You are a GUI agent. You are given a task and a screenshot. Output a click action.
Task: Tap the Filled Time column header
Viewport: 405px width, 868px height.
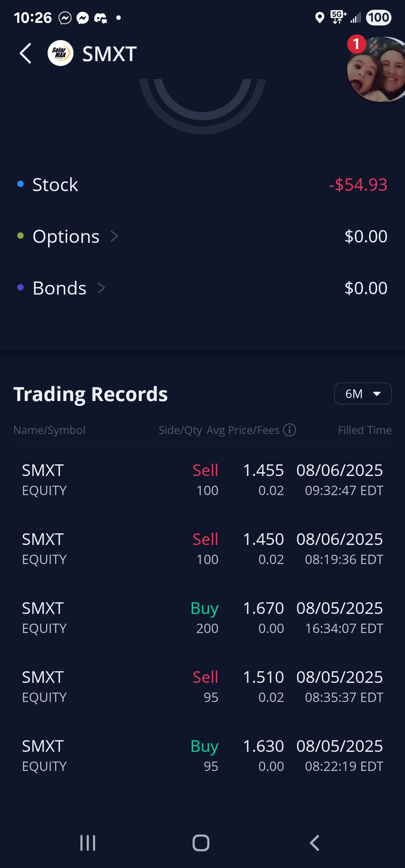click(364, 430)
